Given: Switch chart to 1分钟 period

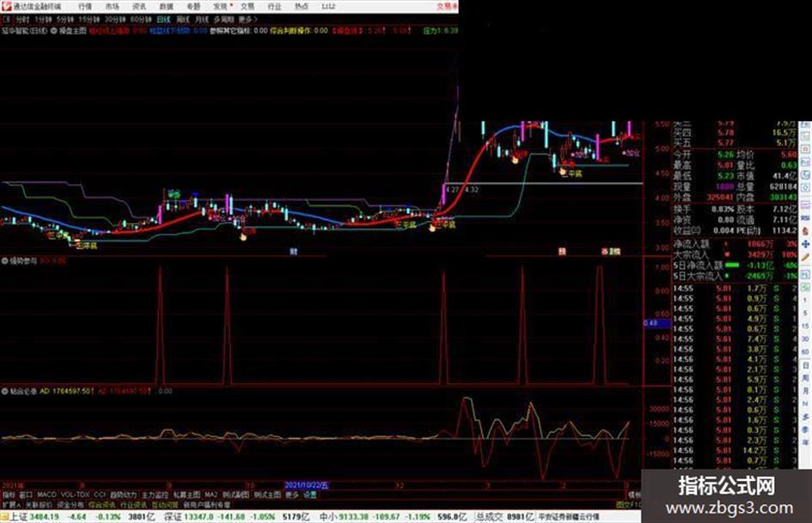Looking at the screenshot, I should click(43, 20).
